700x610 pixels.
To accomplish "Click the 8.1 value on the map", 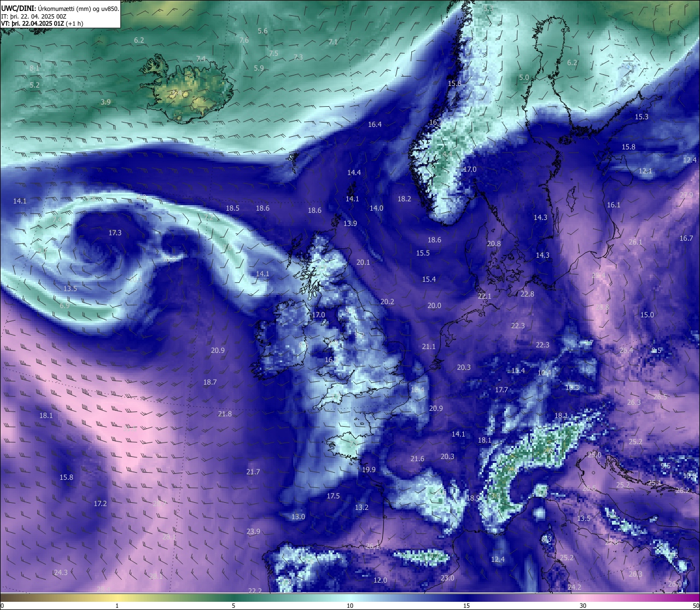I will [x=34, y=68].
